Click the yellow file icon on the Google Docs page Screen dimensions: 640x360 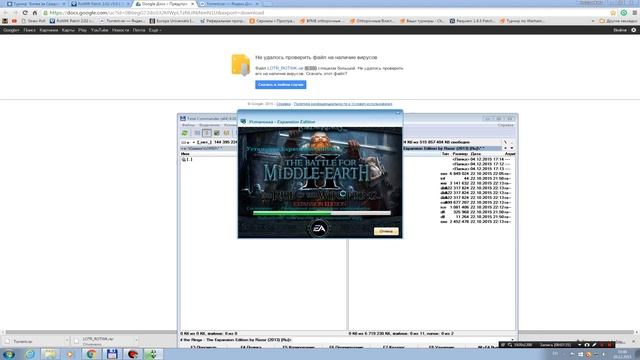tap(240, 65)
